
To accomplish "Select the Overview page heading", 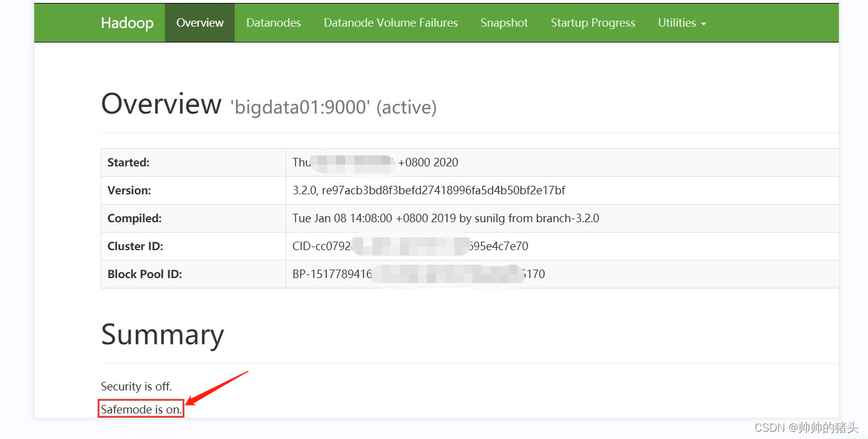I will coord(161,103).
